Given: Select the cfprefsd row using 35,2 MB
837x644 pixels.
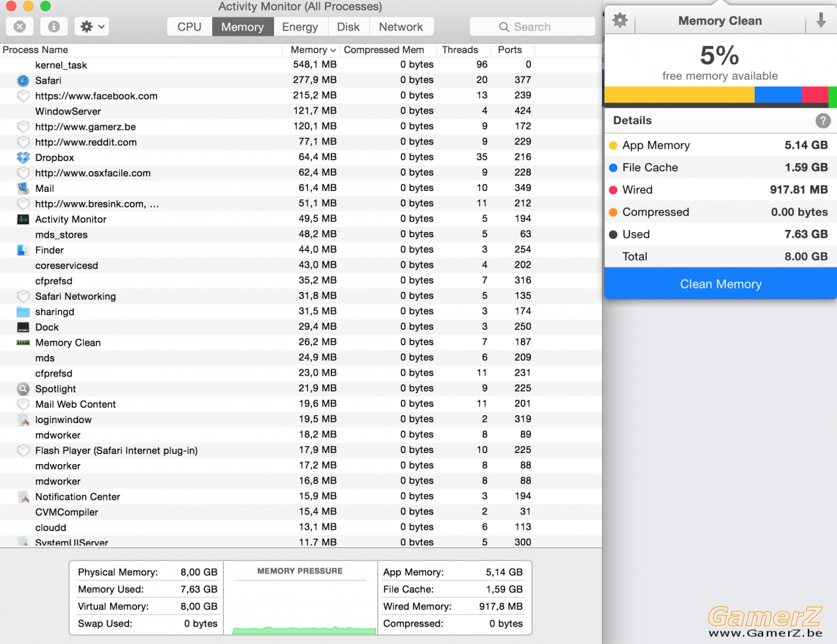Looking at the screenshot, I should click(x=301, y=281).
